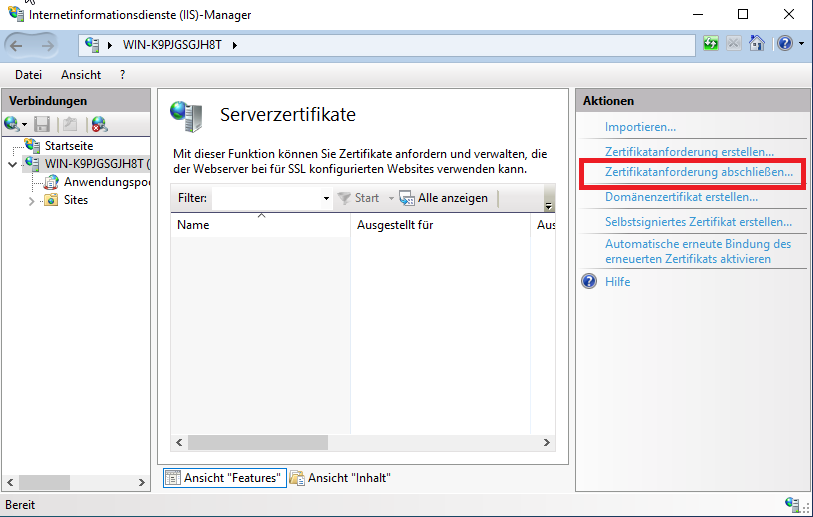Screen dimensions: 813x517
Task: Open the Ansicht menu
Action: (x=80, y=75)
